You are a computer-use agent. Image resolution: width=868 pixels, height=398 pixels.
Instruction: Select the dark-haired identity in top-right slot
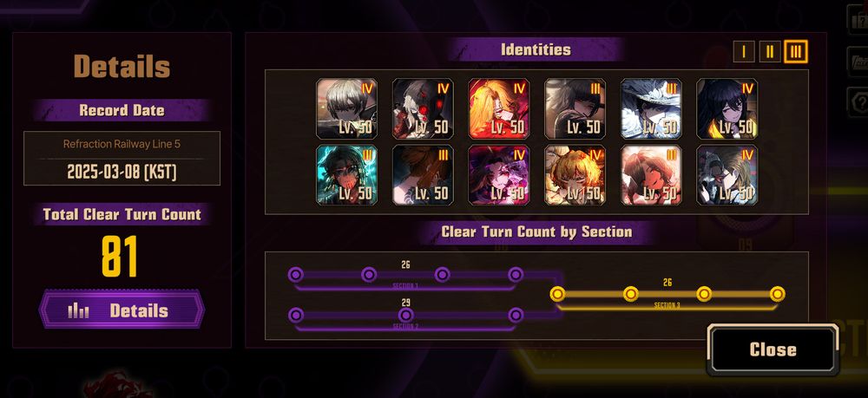[727, 108]
